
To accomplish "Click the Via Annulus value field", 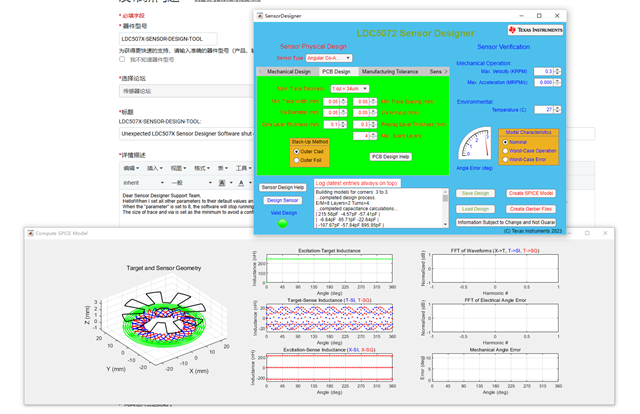I will [x=361, y=113].
